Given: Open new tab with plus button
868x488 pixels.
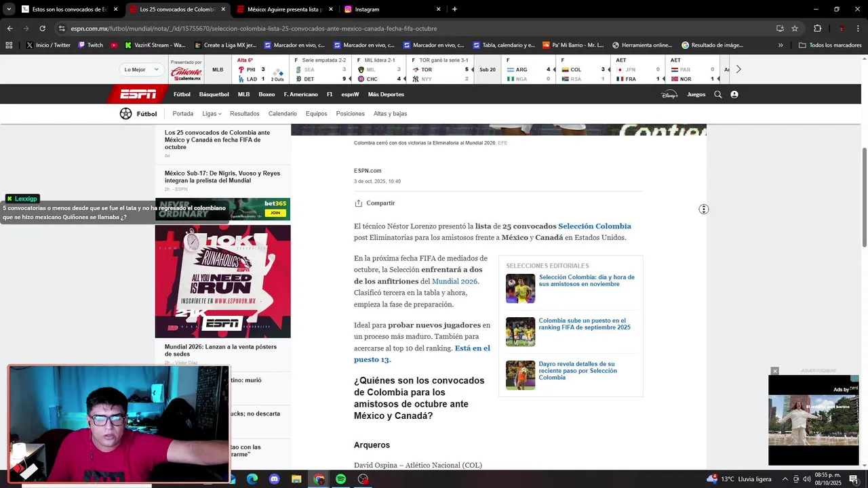Looking at the screenshot, I should (x=454, y=9).
